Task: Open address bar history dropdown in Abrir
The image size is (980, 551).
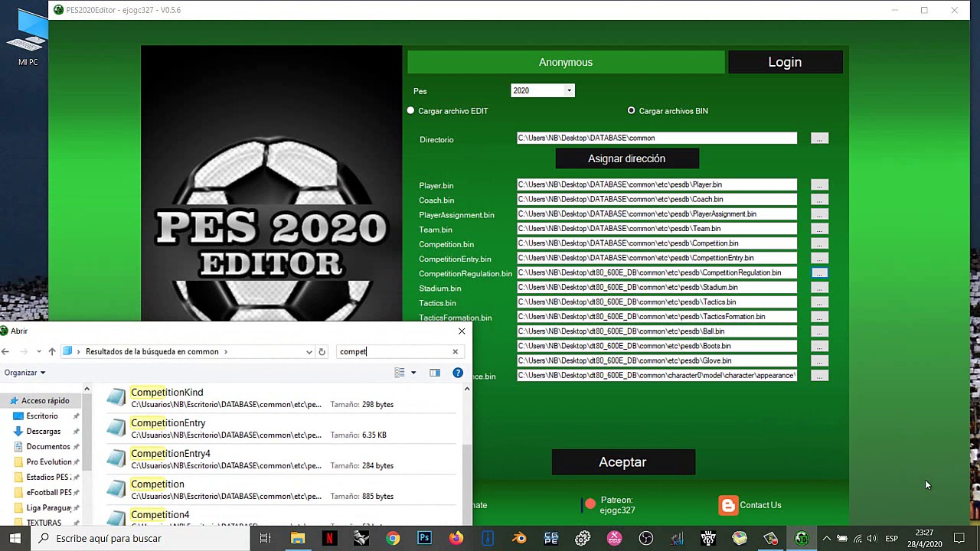Action: click(309, 352)
